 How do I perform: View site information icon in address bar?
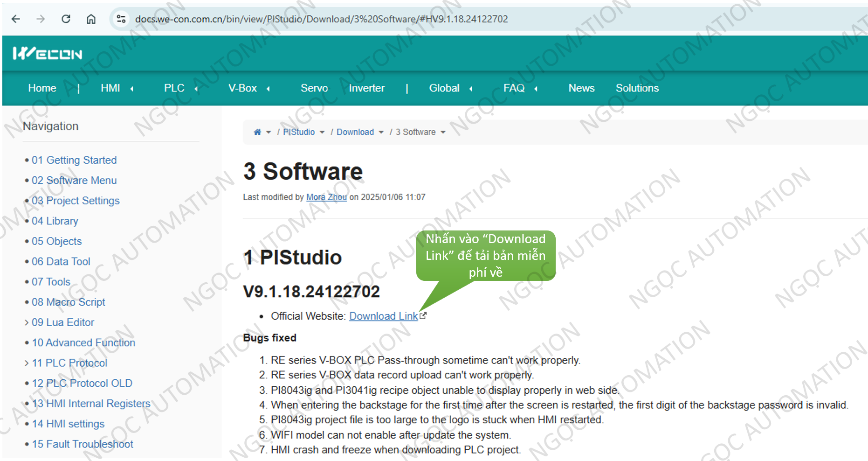click(x=121, y=19)
